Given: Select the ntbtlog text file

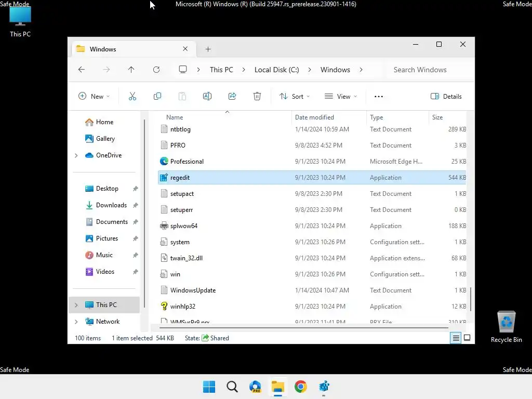Looking at the screenshot, I should pos(312,129).
